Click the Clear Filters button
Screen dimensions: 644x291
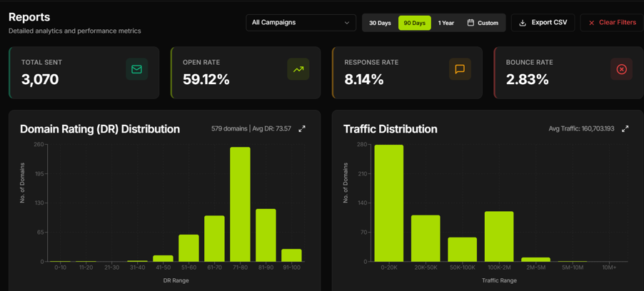click(612, 23)
